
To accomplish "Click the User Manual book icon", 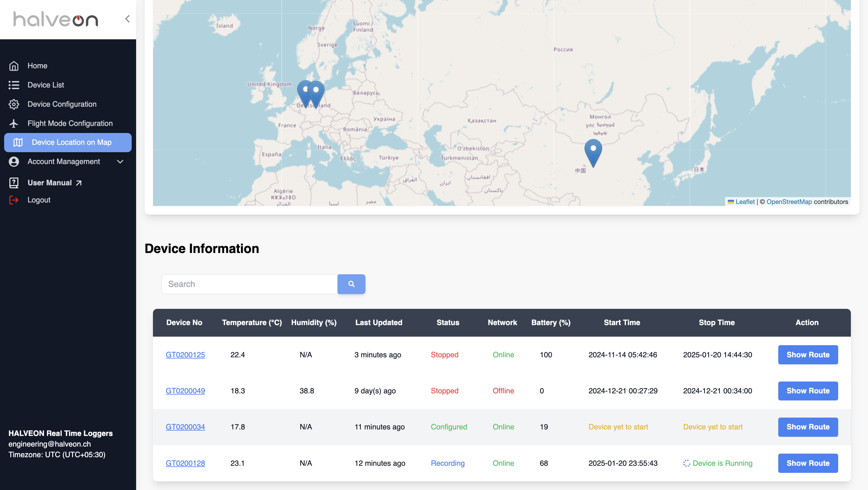I will pyautogui.click(x=14, y=183).
